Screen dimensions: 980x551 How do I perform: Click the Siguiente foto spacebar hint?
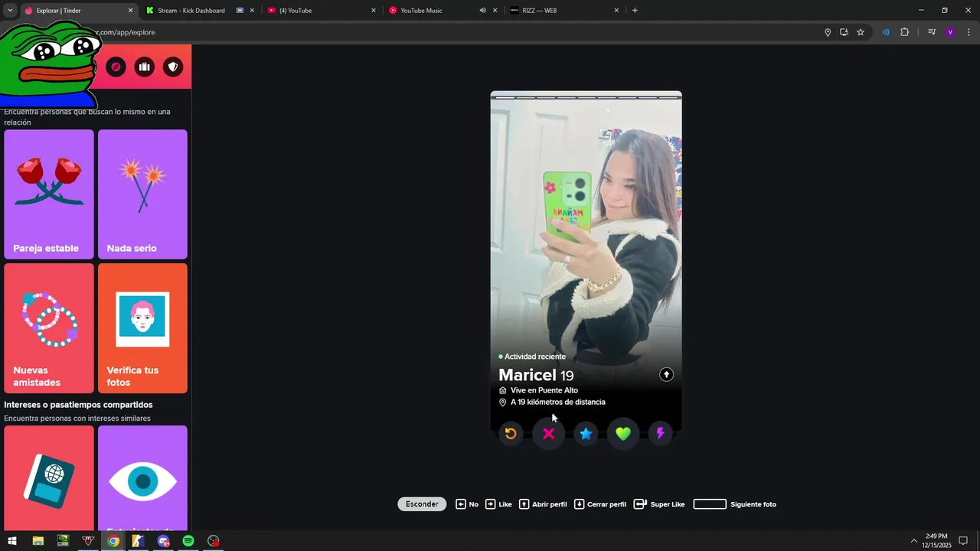(735, 504)
